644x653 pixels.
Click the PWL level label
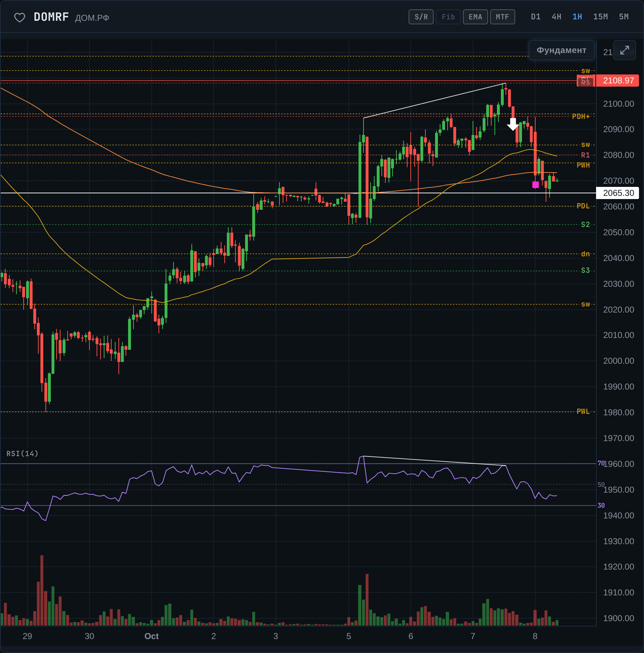583,411
